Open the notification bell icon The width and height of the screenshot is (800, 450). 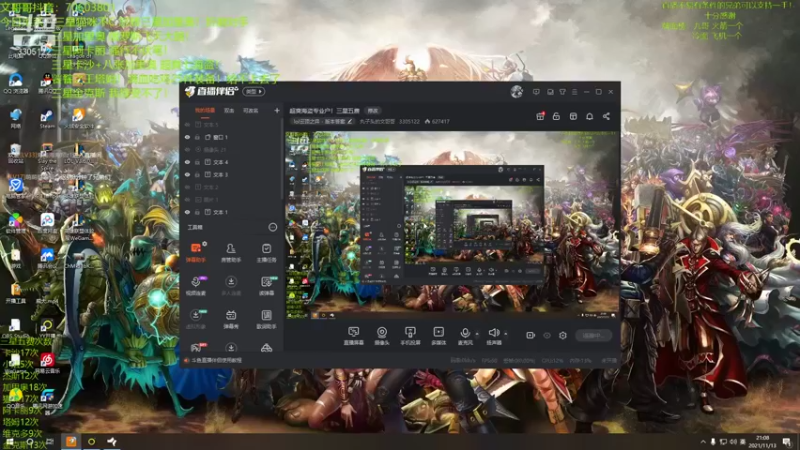(589, 116)
